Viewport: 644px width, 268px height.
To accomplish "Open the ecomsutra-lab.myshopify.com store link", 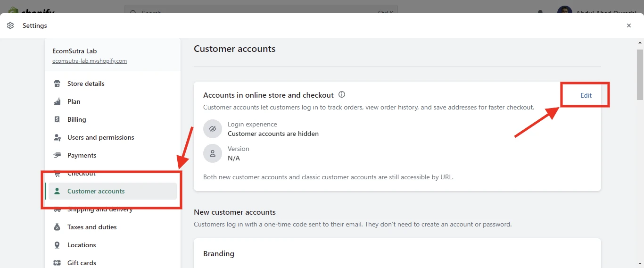I will tap(90, 61).
